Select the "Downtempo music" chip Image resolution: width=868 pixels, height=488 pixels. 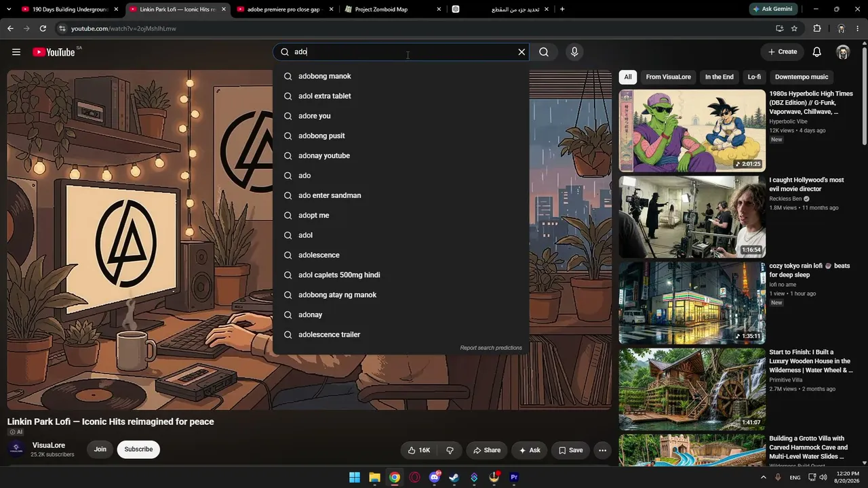tap(802, 77)
